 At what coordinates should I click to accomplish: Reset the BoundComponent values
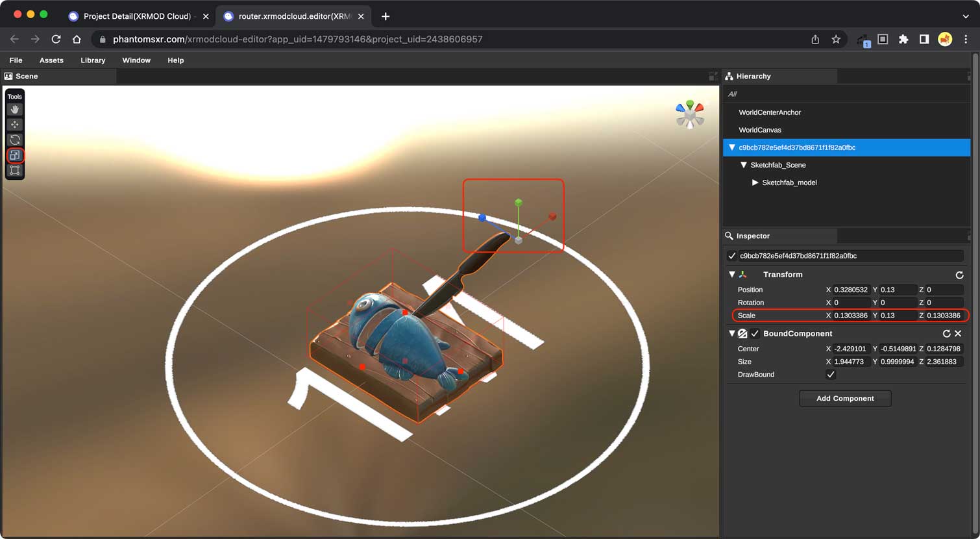946,333
